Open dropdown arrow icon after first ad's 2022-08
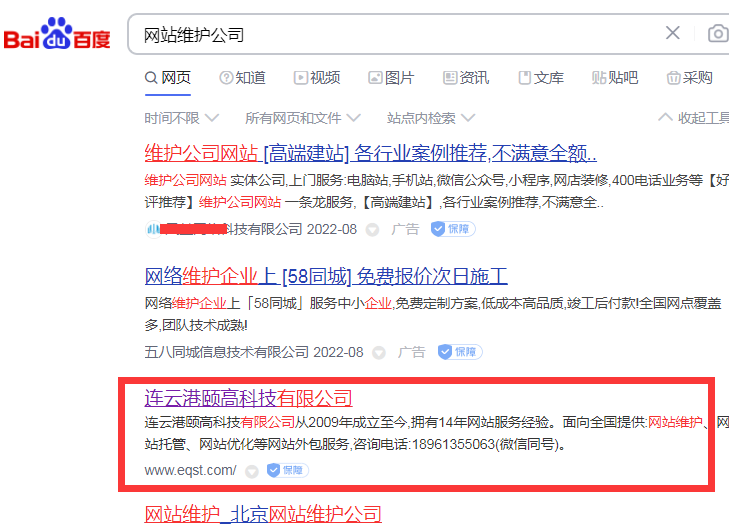 pyautogui.click(x=372, y=230)
